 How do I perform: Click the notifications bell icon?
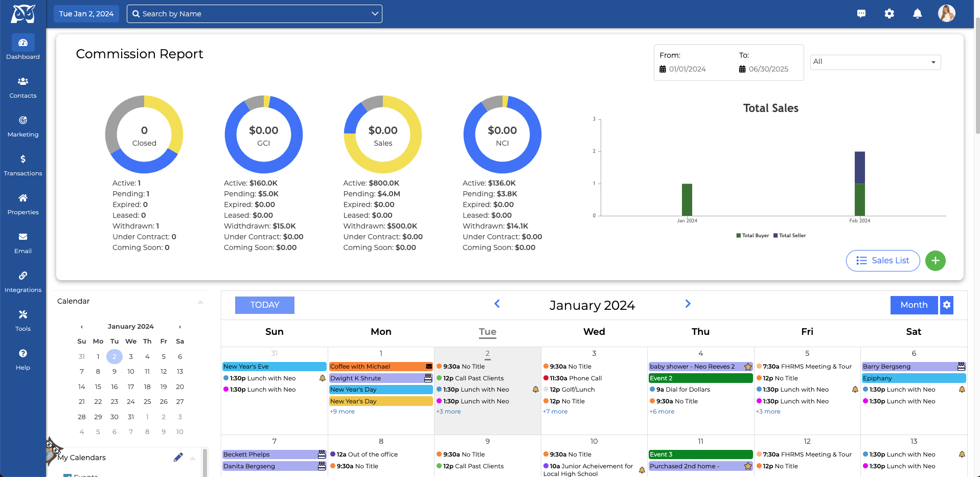click(918, 14)
